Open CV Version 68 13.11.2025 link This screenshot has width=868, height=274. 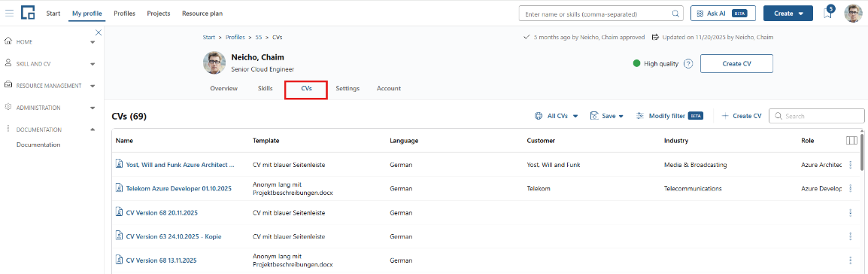click(162, 260)
